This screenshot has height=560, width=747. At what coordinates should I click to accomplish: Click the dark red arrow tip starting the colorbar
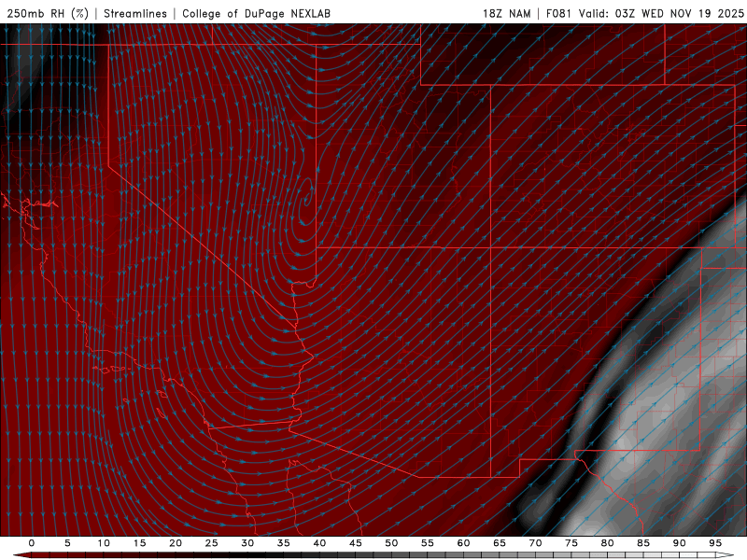(x=21, y=555)
